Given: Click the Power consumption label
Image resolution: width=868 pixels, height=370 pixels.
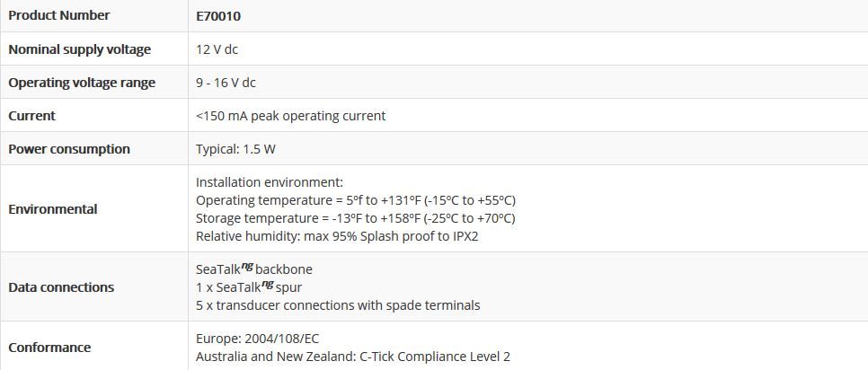Looking at the screenshot, I should [69, 149].
